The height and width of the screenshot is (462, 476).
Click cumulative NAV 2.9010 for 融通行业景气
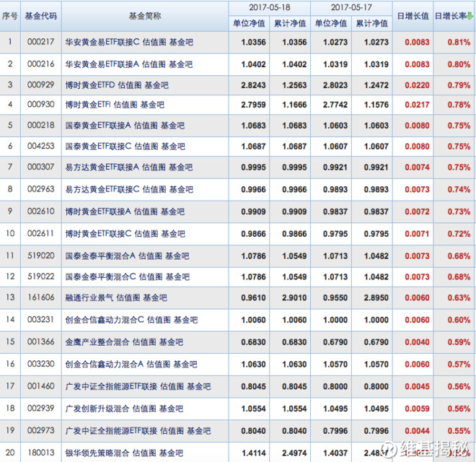pos(294,297)
